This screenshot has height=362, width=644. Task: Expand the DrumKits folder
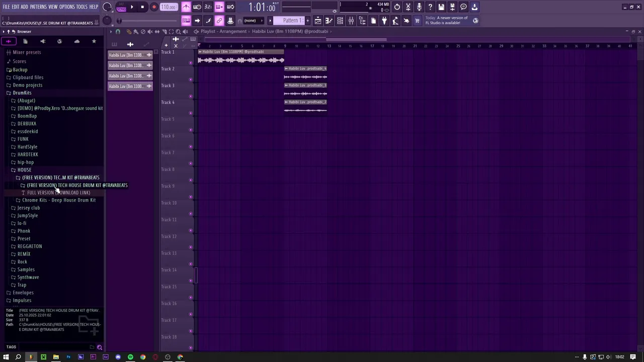pyautogui.click(x=22, y=93)
